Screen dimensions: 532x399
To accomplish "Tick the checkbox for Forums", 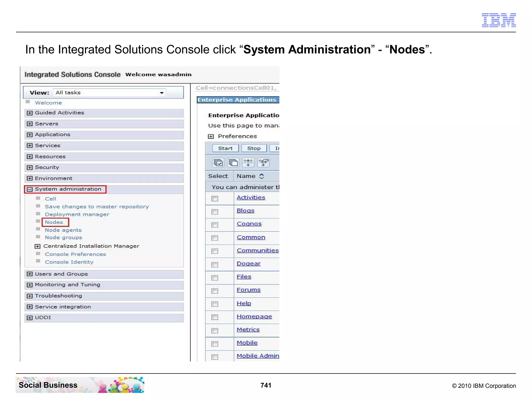I will click(x=215, y=291).
